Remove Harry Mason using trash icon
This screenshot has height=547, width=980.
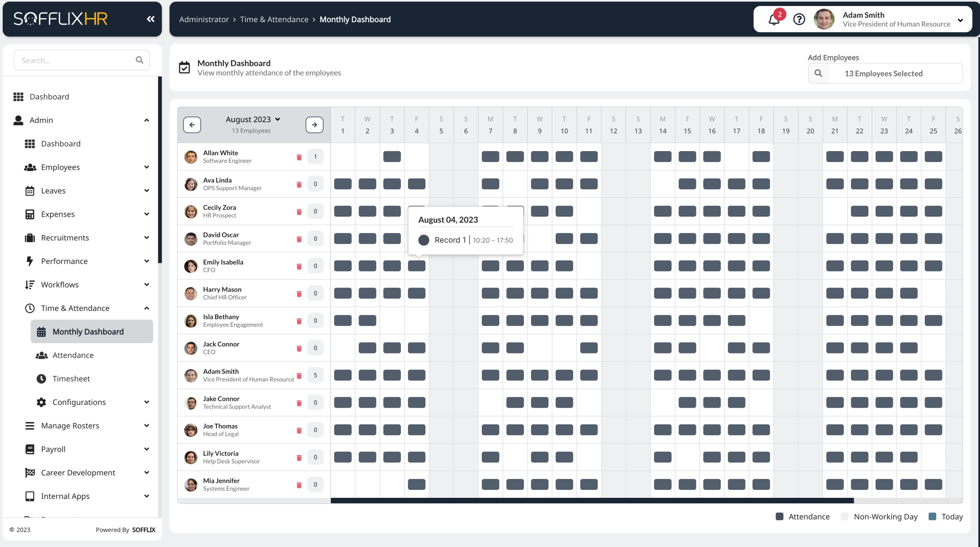pos(299,294)
